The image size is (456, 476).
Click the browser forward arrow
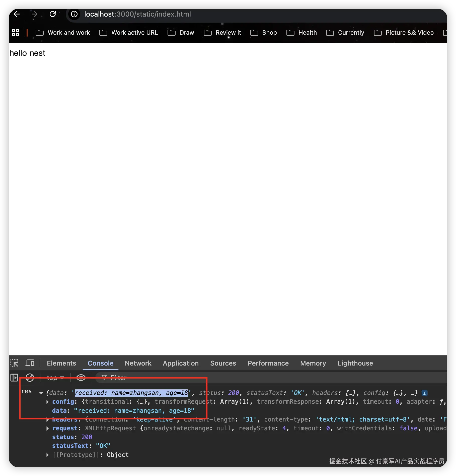(x=34, y=14)
